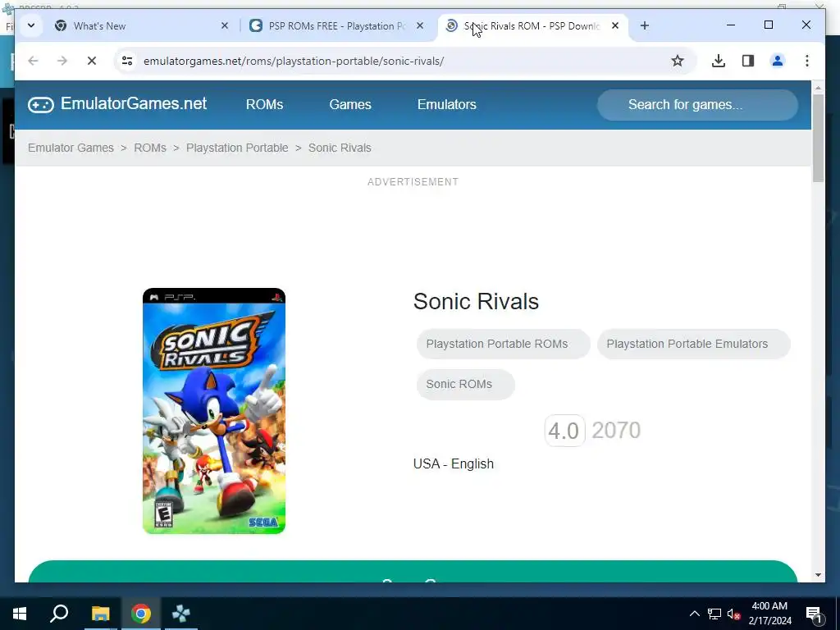The image size is (840, 630).
Task: Open the Chrome three-dot menu
Action: [807, 61]
